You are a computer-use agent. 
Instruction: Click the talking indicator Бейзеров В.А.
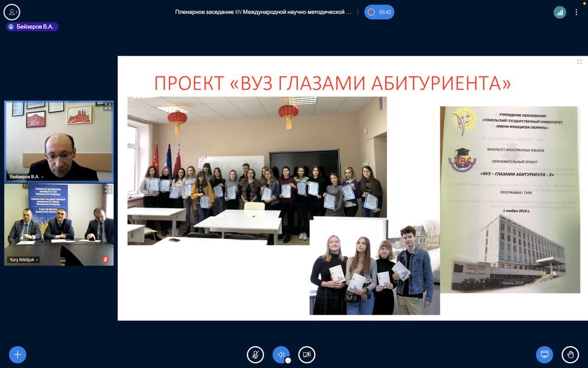pyautogui.click(x=33, y=26)
